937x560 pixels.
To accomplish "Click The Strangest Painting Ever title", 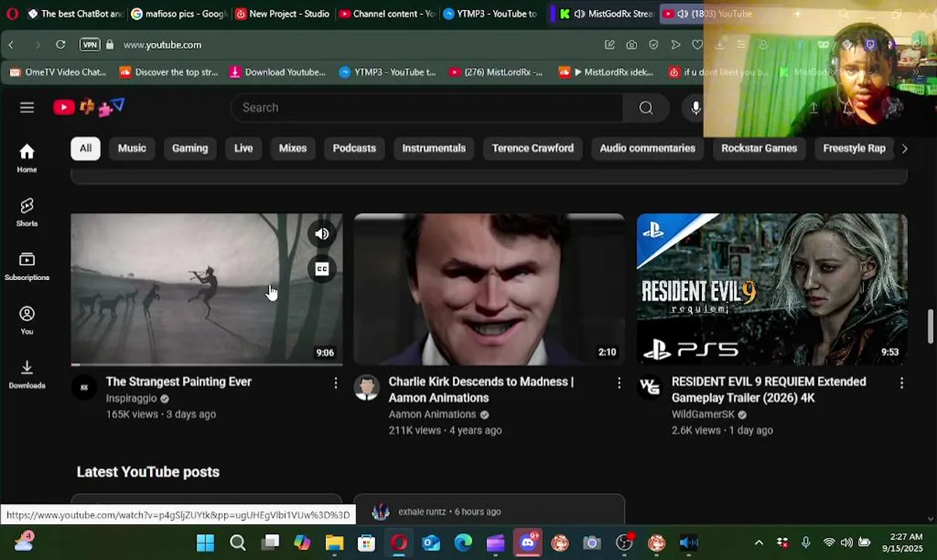I will pos(178,382).
